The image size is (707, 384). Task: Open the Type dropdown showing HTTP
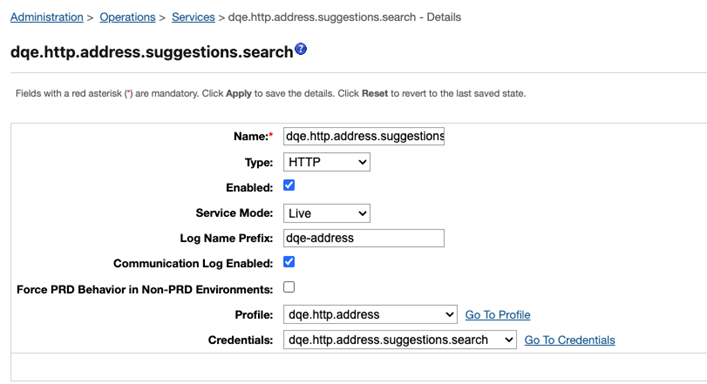(x=327, y=162)
